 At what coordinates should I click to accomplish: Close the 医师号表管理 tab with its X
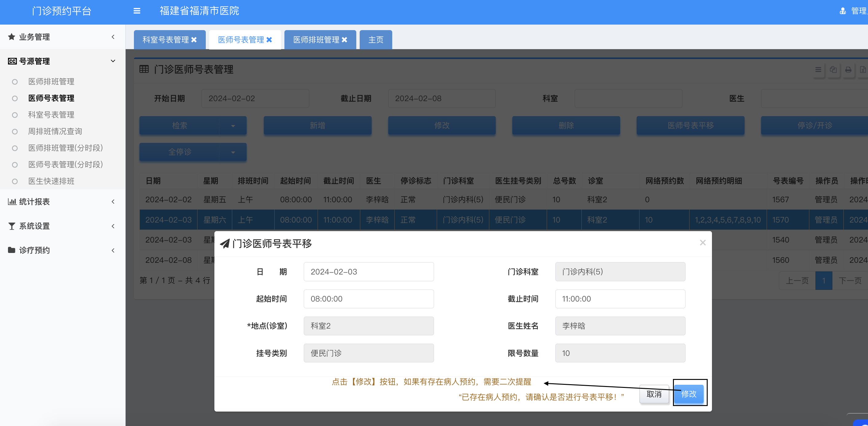(x=269, y=40)
